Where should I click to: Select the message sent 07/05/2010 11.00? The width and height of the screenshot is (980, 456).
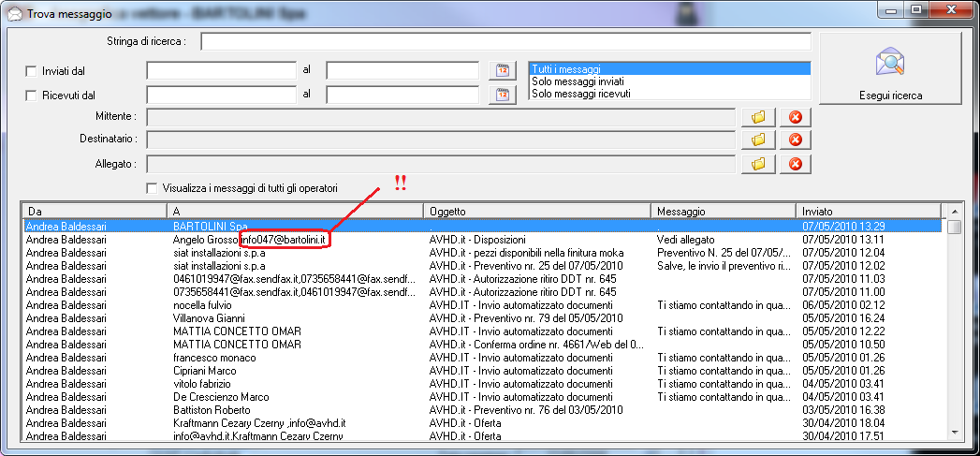coord(482,291)
